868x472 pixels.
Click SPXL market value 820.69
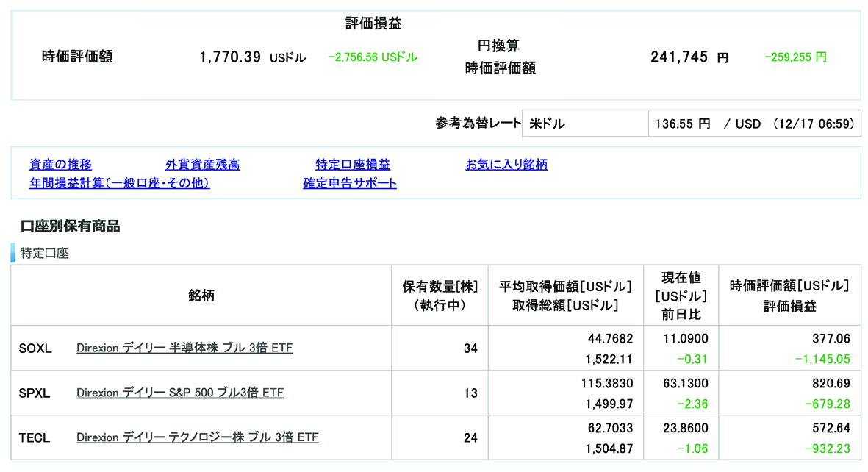tap(831, 383)
